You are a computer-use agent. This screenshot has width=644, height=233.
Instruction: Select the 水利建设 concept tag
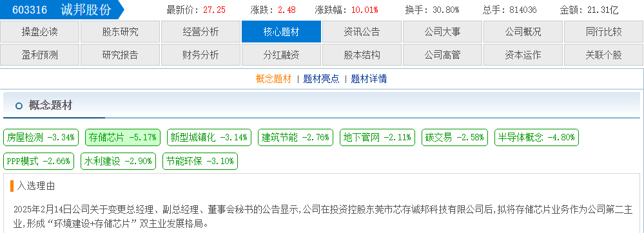point(118,161)
